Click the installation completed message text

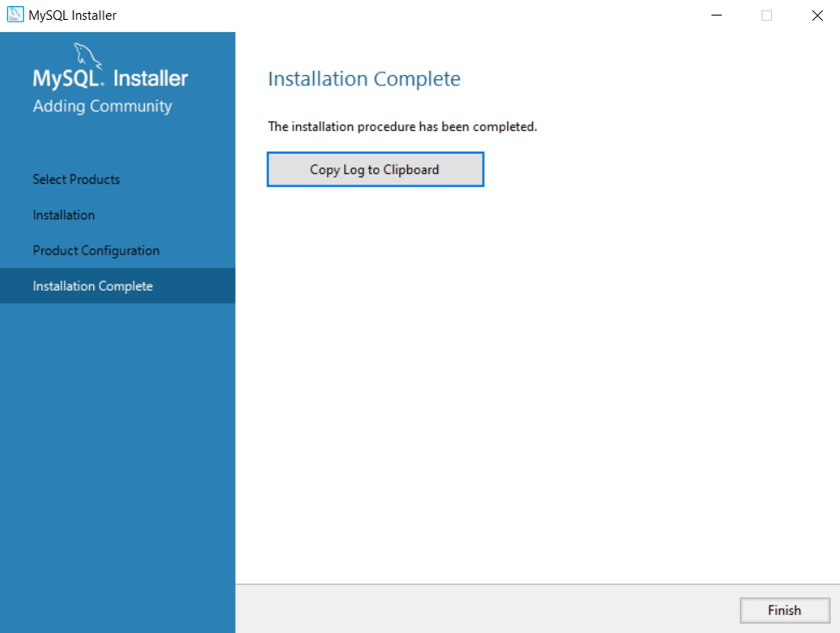(403, 126)
